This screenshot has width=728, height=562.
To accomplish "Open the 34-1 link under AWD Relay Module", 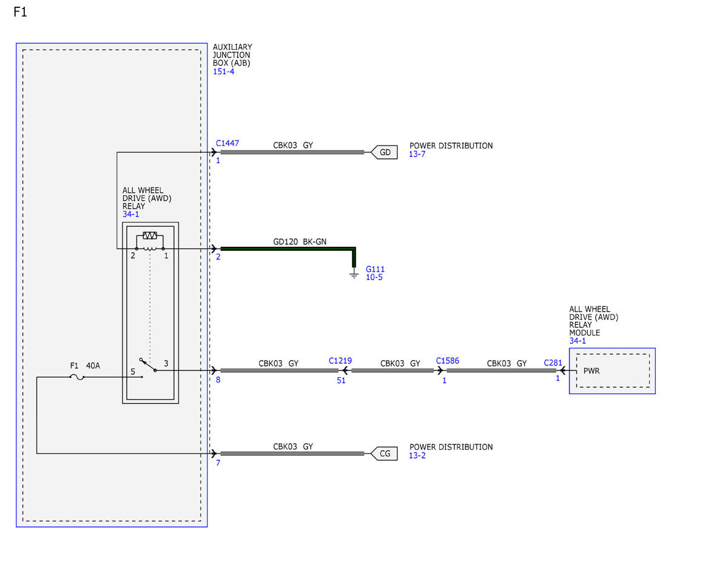I will (578, 341).
